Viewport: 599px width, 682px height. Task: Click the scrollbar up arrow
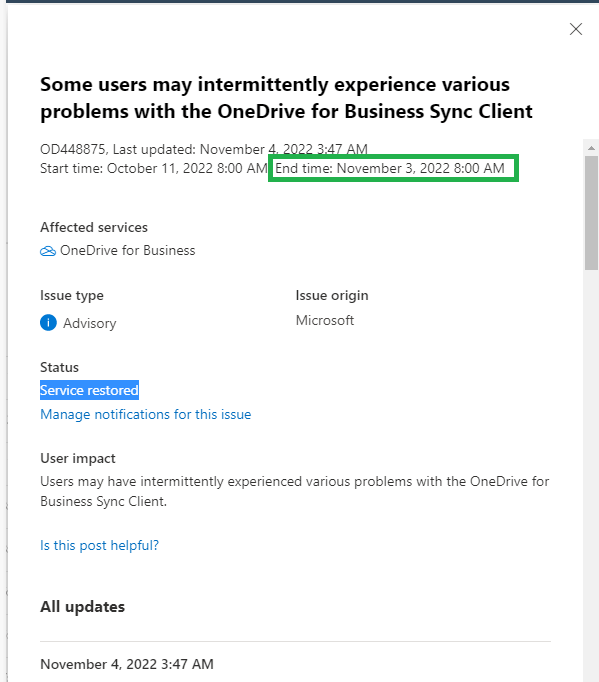pyautogui.click(x=591, y=148)
